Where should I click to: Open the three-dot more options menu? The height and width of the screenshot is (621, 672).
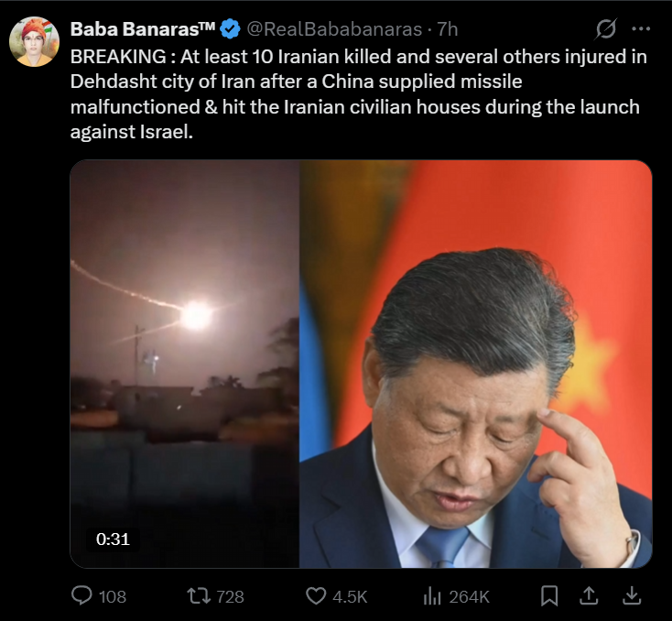point(641,28)
